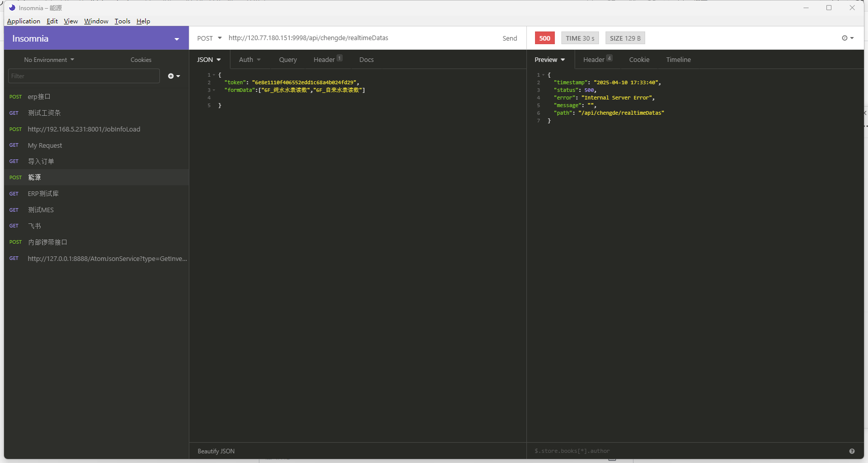The width and height of the screenshot is (868, 463).
Task: Open the Window menu
Action: [96, 21]
